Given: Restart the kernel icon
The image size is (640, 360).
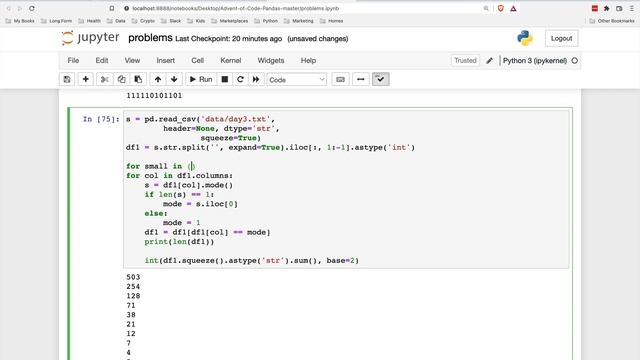Looking at the screenshot, I should [x=240, y=80].
